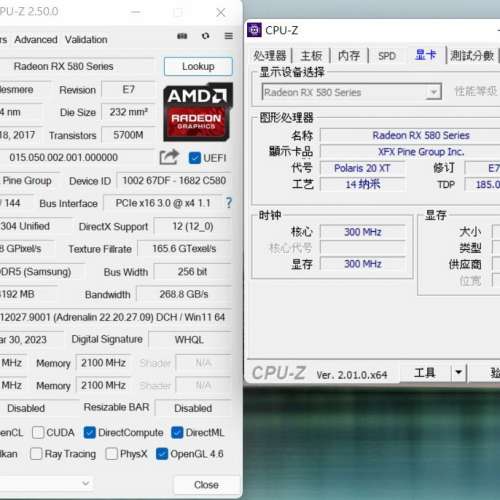Open the GPU selection dropdown in GPU-Z

[47, 483]
